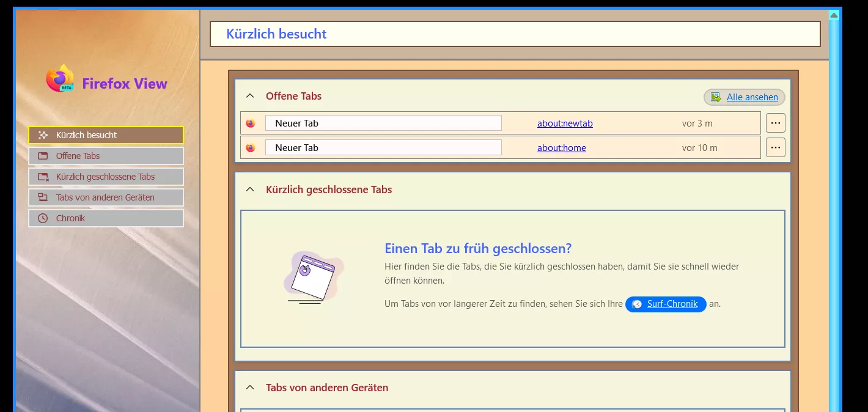Click the Chronik clock icon

[x=43, y=218]
